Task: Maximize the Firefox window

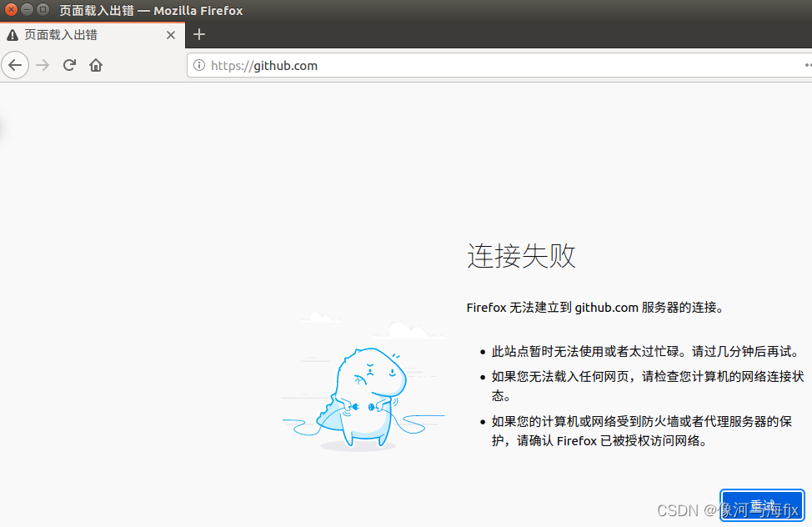Action: (x=43, y=10)
